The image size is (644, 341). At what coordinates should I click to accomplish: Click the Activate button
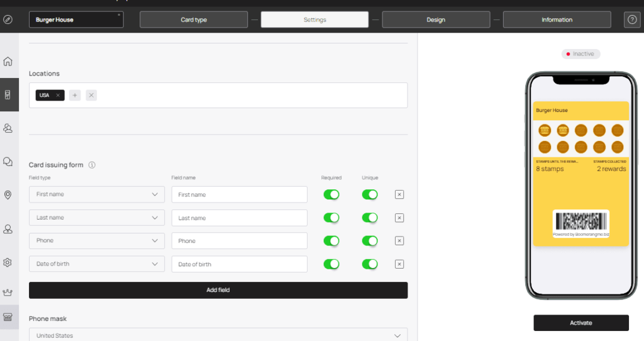click(580, 323)
